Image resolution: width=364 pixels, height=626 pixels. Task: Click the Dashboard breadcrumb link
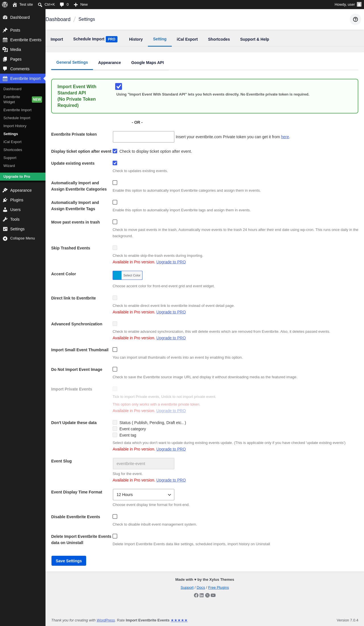click(x=58, y=19)
